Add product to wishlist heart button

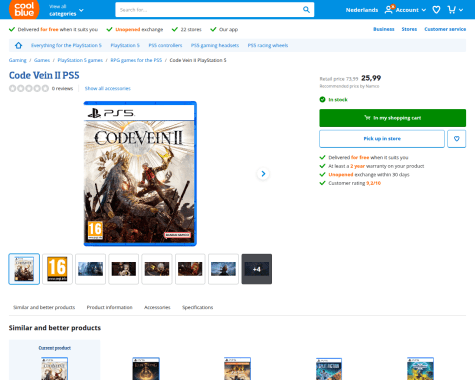[x=456, y=139]
